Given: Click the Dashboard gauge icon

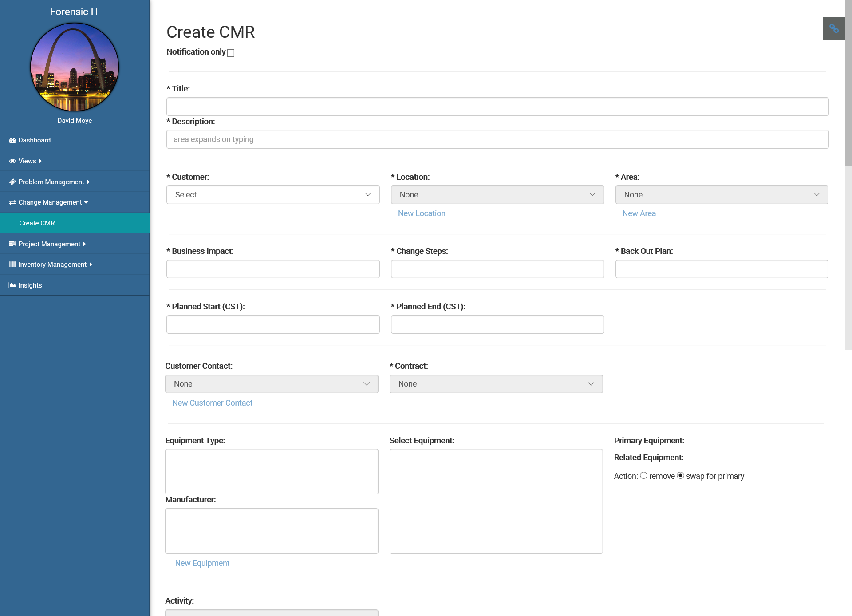Looking at the screenshot, I should (12, 140).
